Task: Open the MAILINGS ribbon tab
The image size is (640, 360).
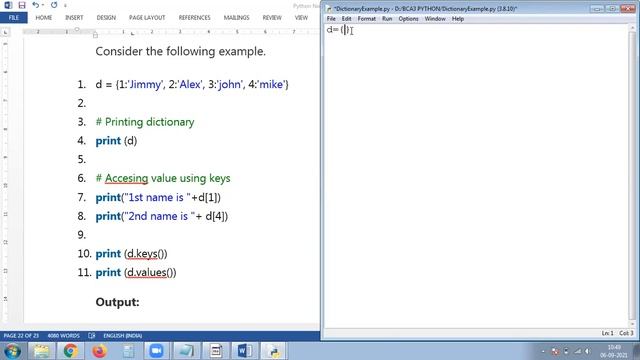Action: click(236, 18)
